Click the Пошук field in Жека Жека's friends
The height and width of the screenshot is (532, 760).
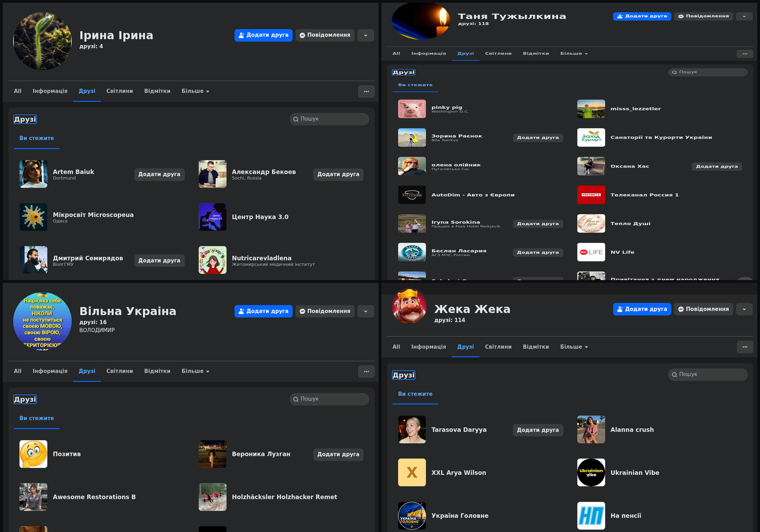click(708, 374)
